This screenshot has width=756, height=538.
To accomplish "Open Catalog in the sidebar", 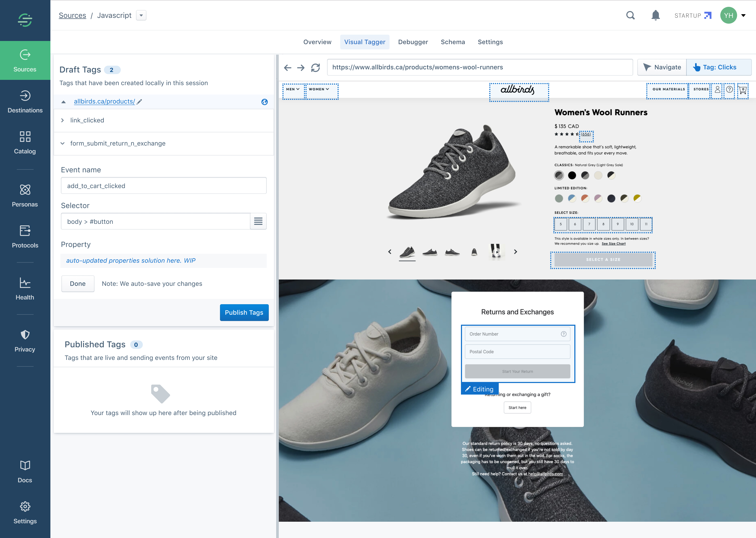I will [25, 142].
